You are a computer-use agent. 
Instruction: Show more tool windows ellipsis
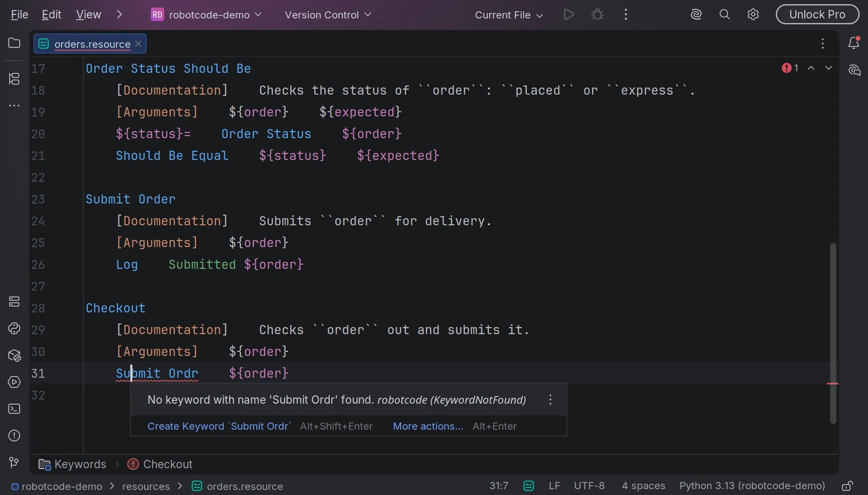pyautogui.click(x=14, y=105)
